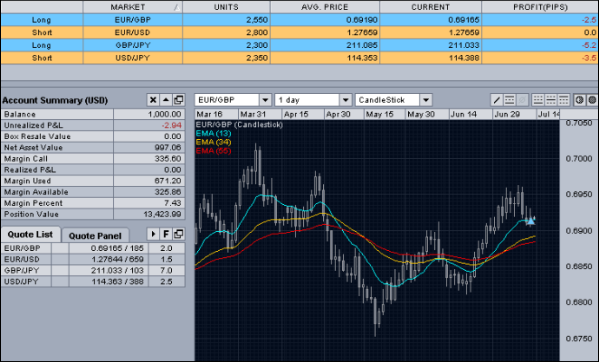This screenshot has height=362, width=599.
Task: Click the horizontal lines study icon beside line tool
Action: point(509,100)
